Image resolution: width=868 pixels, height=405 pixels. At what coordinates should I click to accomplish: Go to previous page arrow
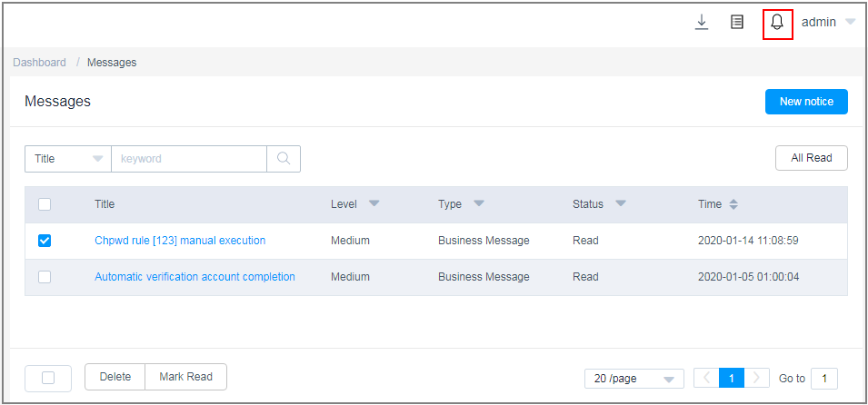[x=706, y=379]
